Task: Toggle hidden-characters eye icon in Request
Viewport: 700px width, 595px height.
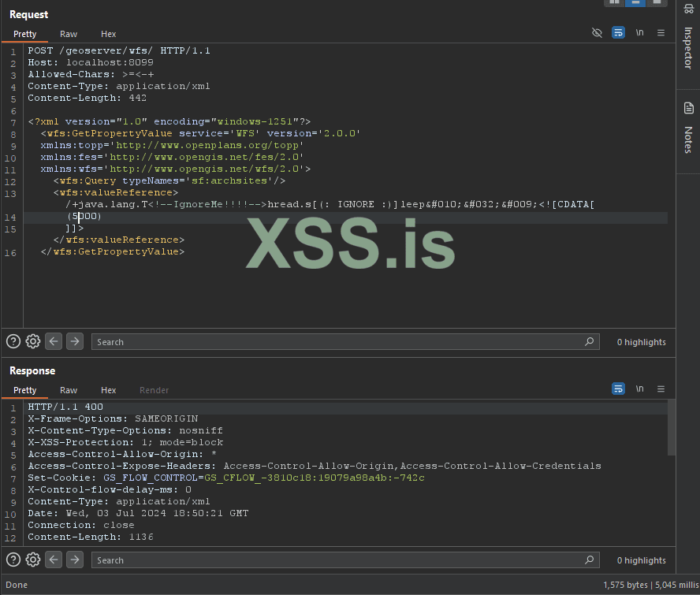Action: [597, 32]
